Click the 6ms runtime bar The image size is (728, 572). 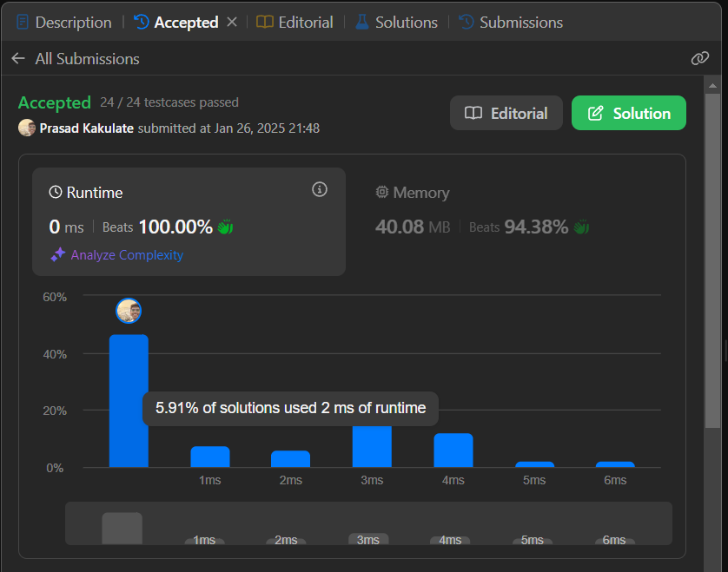(x=615, y=464)
